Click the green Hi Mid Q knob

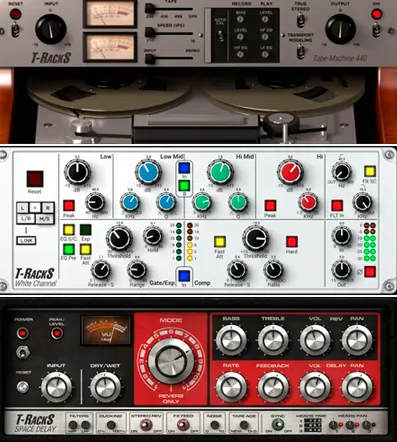[238, 202]
